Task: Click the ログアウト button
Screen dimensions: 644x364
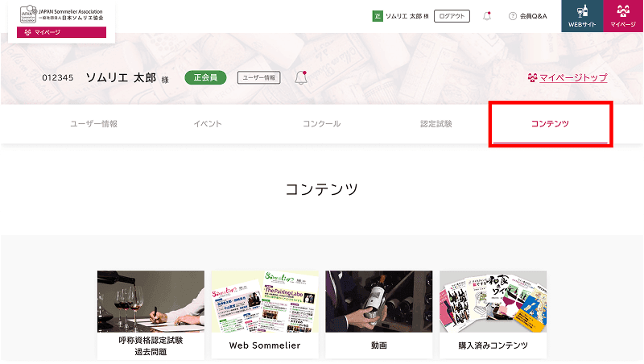Action: point(452,16)
